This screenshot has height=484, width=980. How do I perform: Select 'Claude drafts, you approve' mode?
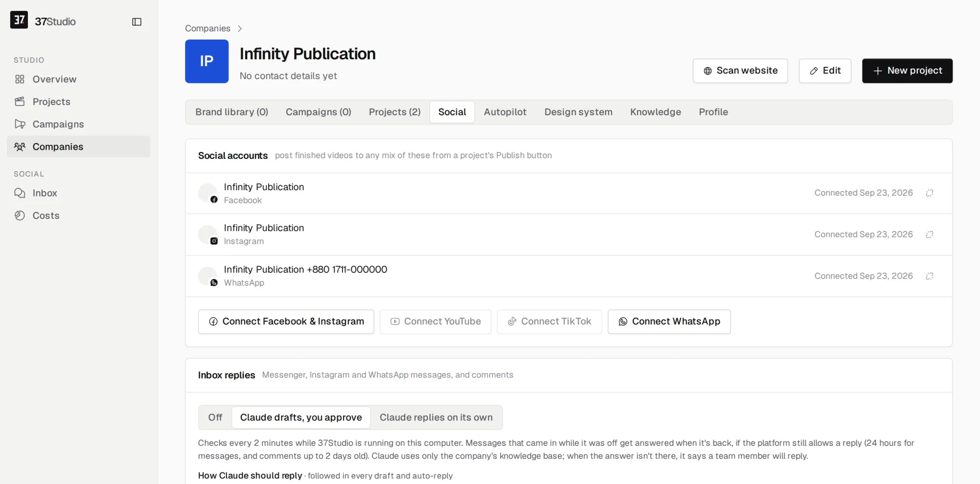click(301, 417)
